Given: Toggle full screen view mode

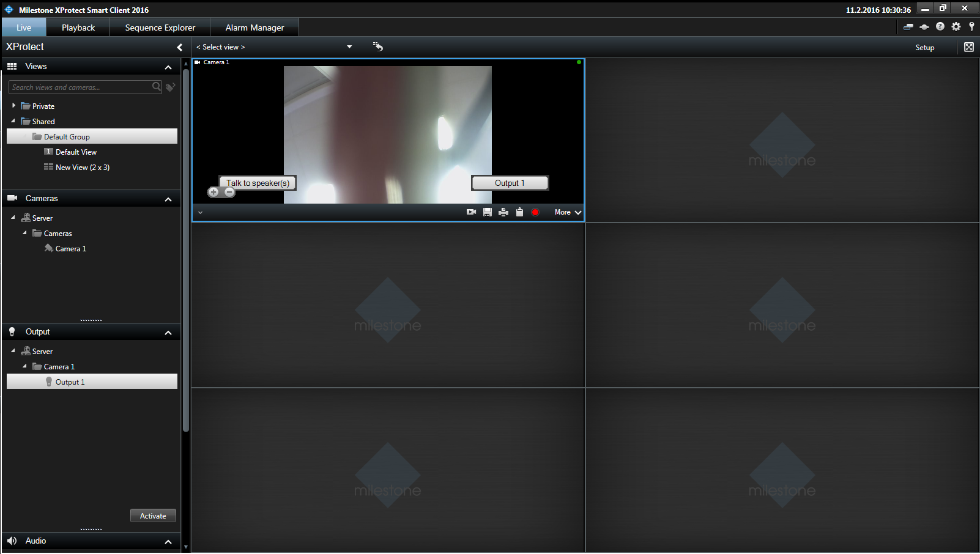Looking at the screenshot, I should pyautogui.click(x=969, y=47).
